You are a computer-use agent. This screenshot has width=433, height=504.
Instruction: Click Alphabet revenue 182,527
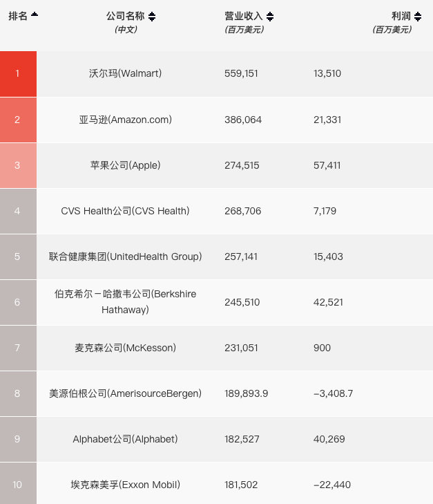242,440
